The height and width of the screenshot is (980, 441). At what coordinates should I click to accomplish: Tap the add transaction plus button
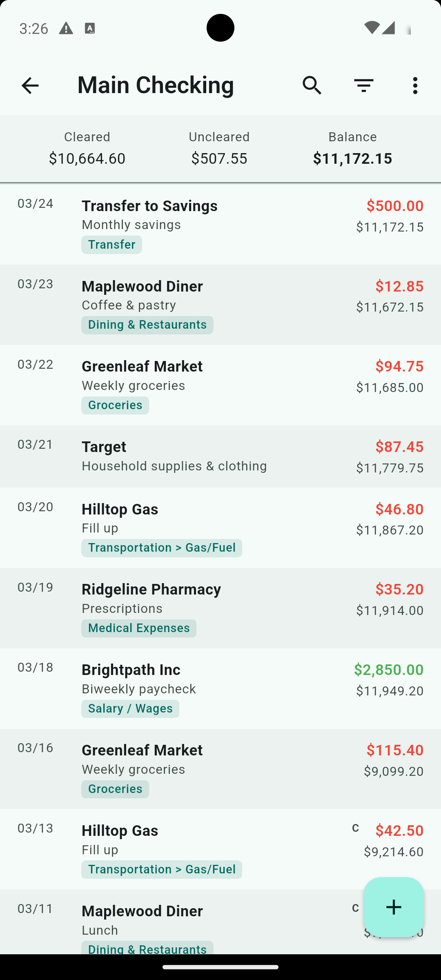click(x=394, y=907)
